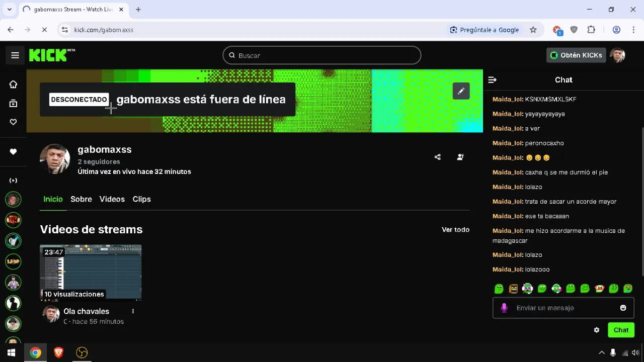Viewport: 644px width, 362px height.
Task: Go to Home in the sidebar
Action: [x=13, y=84]
